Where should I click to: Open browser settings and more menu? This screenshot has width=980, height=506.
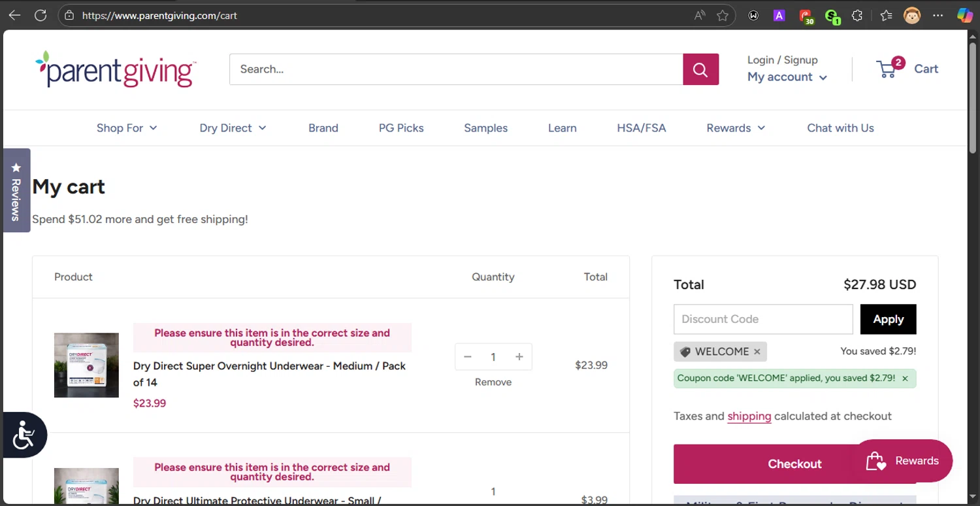tap(938, 15)
